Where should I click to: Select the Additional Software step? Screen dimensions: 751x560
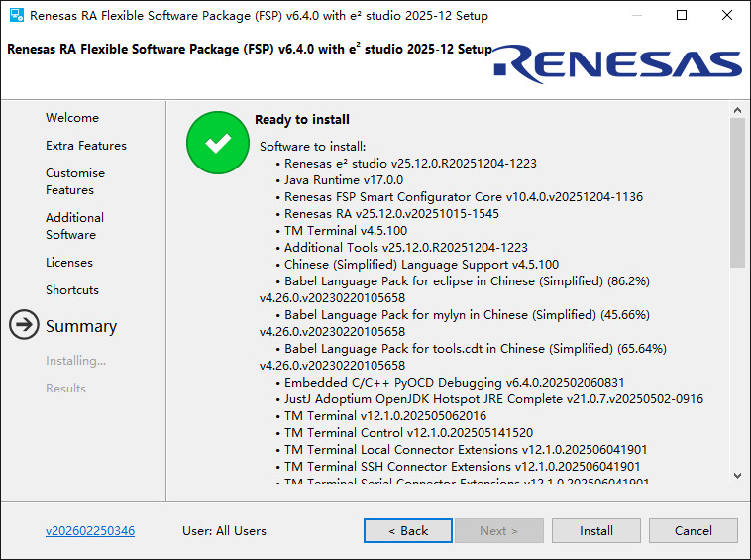[74, 226]
